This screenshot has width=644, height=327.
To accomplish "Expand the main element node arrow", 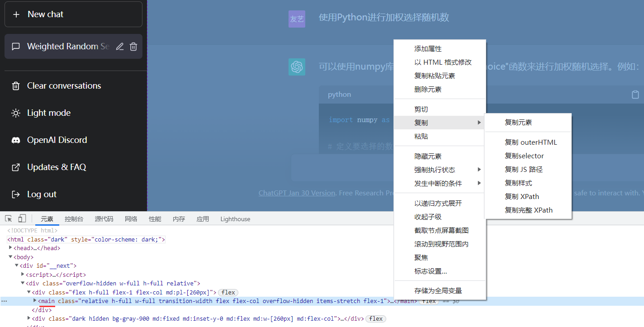I will click(35, 301).
